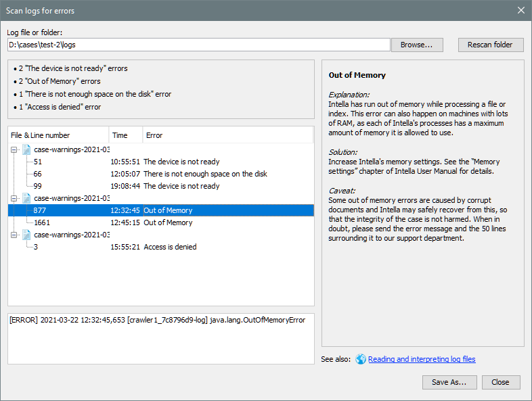Sort the list by Time column

(x=125, y=135)
